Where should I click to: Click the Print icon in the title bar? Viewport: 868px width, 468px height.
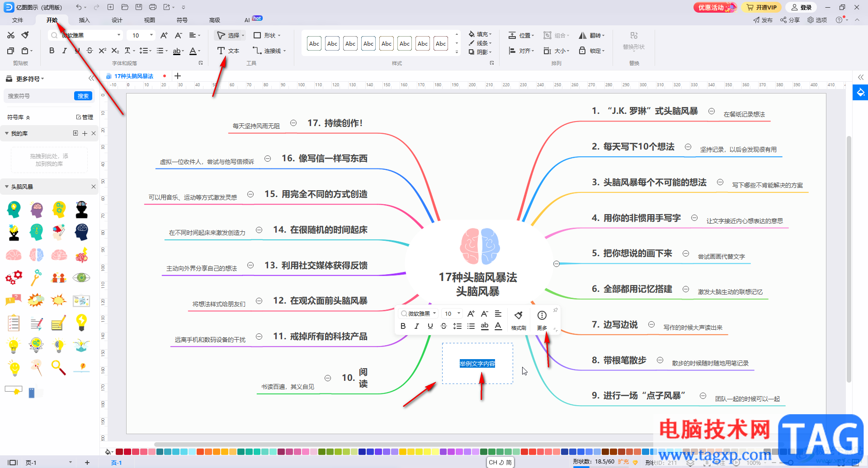tap(153, 7)
